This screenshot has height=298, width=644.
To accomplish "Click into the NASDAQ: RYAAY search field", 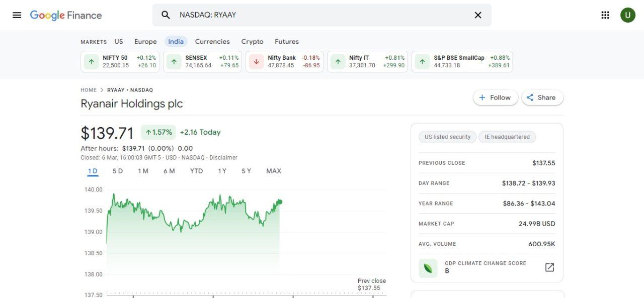I will (x=322, y=15).
